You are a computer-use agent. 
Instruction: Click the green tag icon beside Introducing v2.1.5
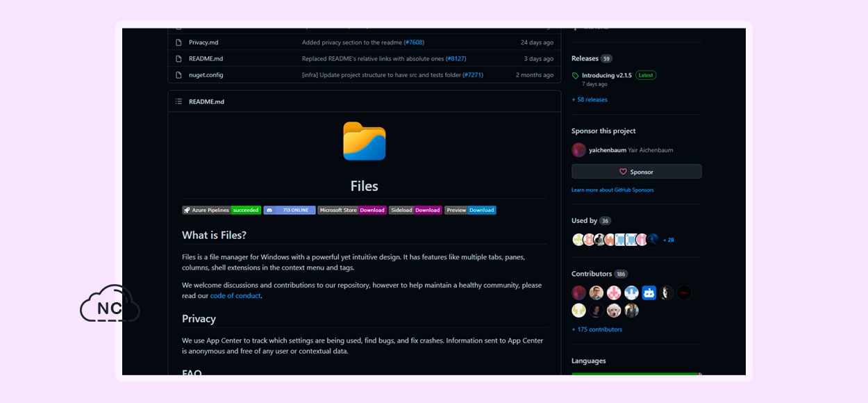coord(575,76)
